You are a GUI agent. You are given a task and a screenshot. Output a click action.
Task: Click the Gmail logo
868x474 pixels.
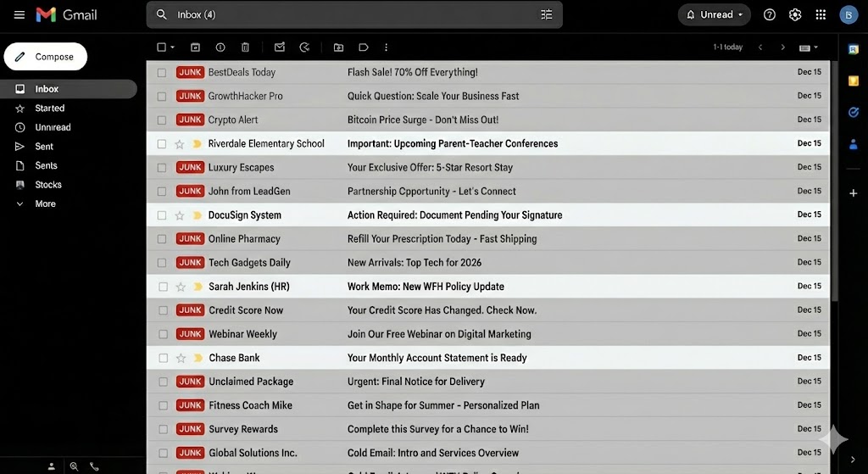[66, 14]
